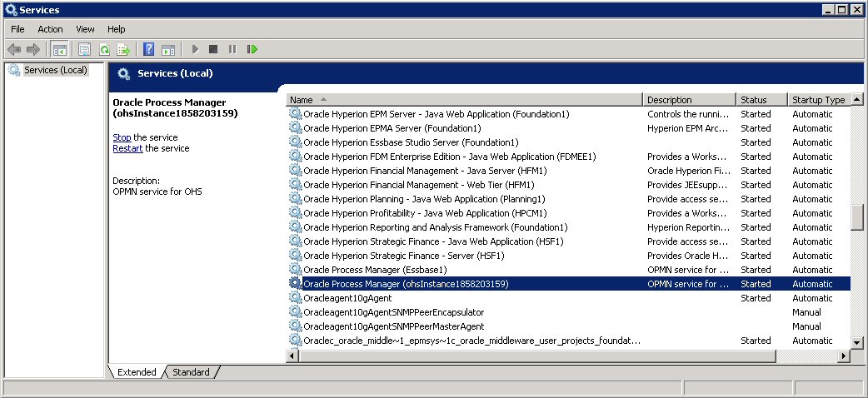Click 'Oracle Hyperion Fi...' description cell

point(689,171)
